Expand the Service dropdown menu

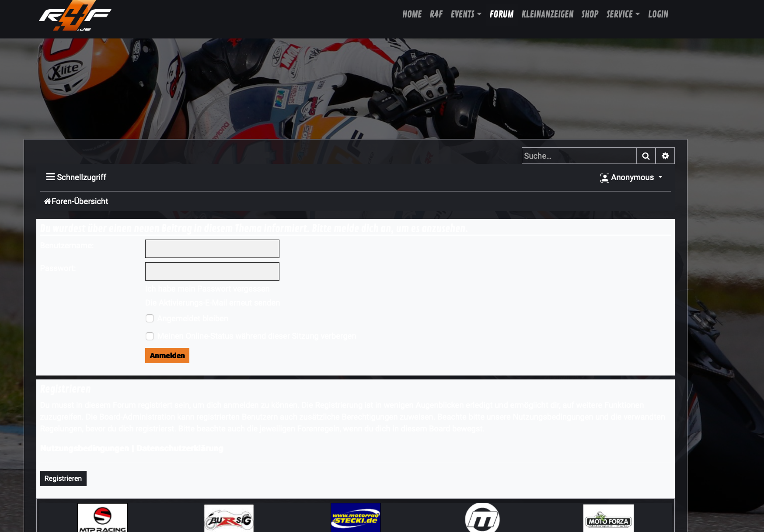click(x=623, y=14)
